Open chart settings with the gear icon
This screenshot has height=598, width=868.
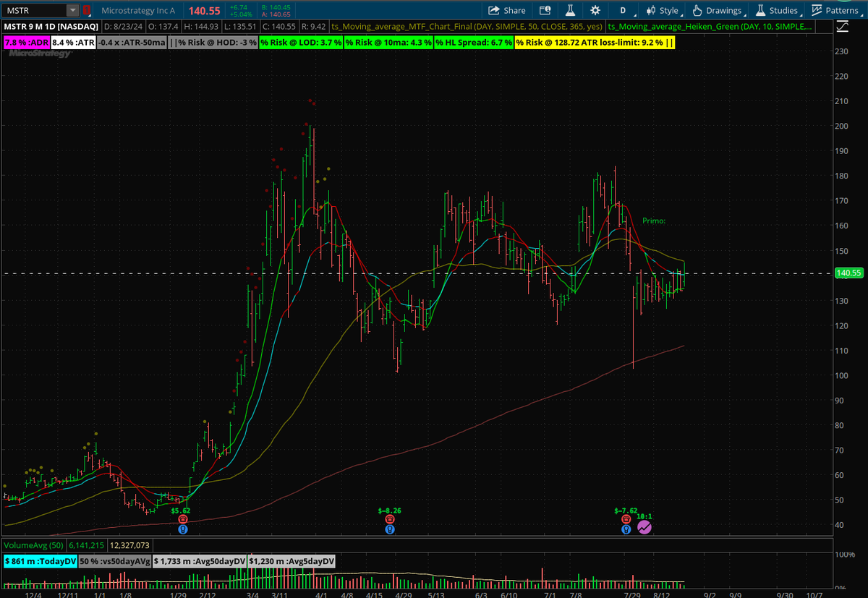tap(595, 11)
